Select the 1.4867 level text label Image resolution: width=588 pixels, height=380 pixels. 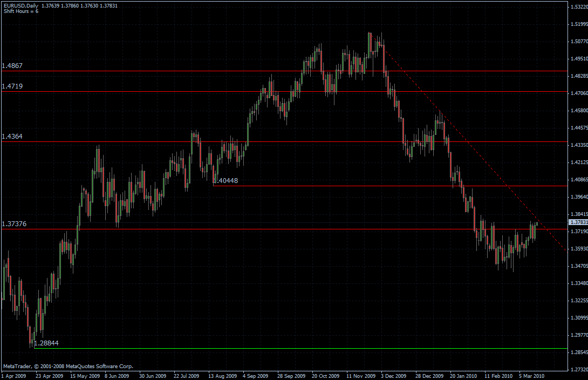12,66
